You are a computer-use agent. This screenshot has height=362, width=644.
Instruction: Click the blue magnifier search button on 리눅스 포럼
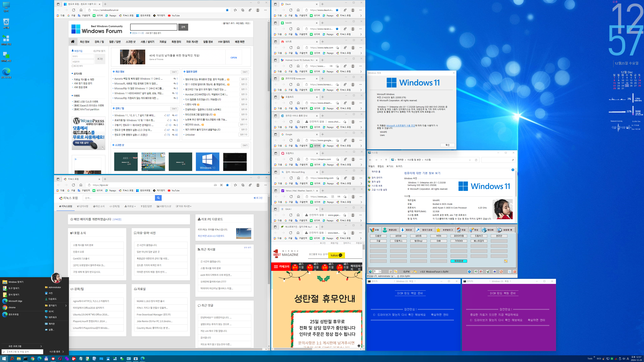coord(158,198)
